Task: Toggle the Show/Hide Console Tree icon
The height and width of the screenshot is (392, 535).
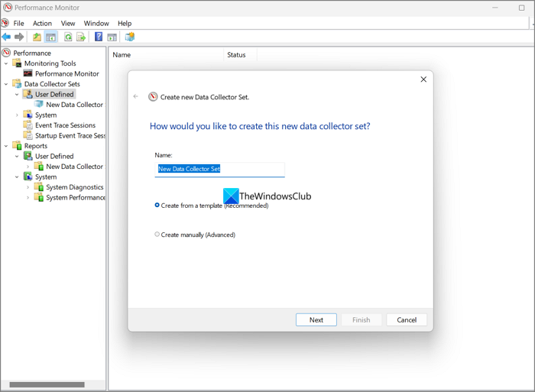Action: click(x=51, y=37)
